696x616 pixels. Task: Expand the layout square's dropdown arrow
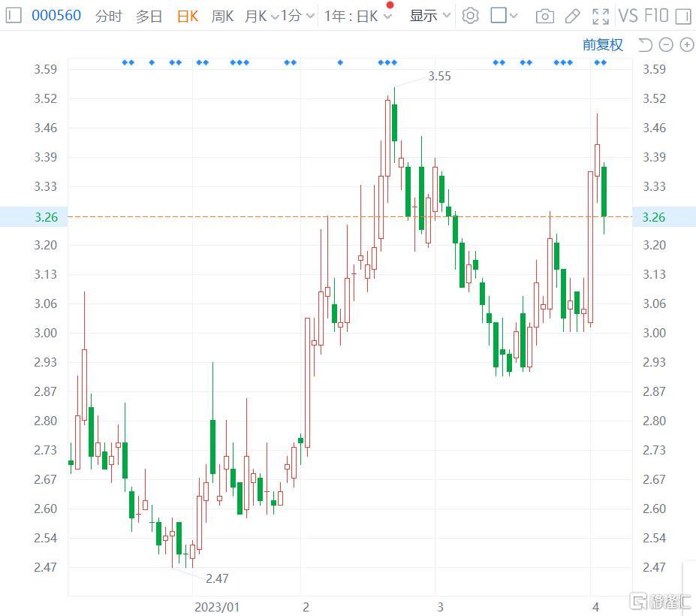pyautogui.click(x=514, y=17)
